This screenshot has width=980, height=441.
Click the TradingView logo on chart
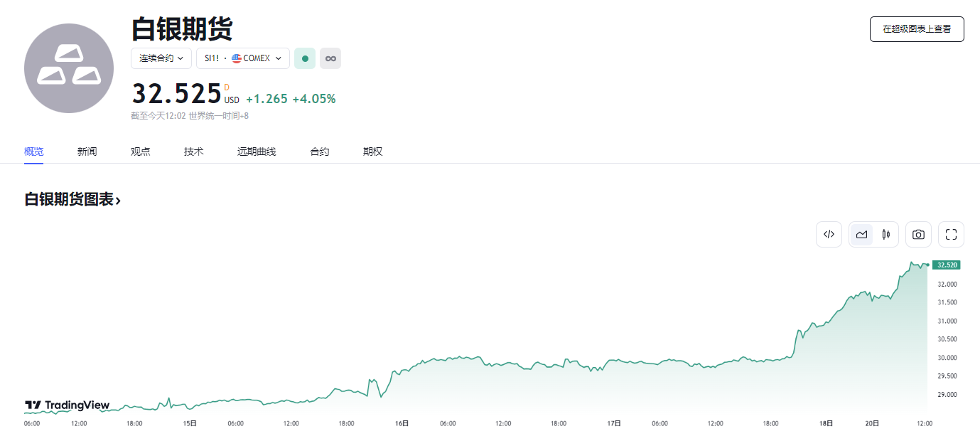[x=68, y=405]
